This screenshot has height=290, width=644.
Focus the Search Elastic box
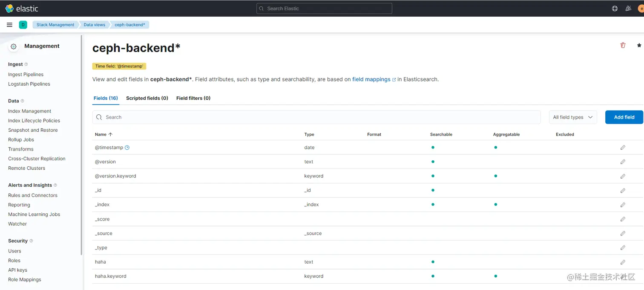[324, 9]
